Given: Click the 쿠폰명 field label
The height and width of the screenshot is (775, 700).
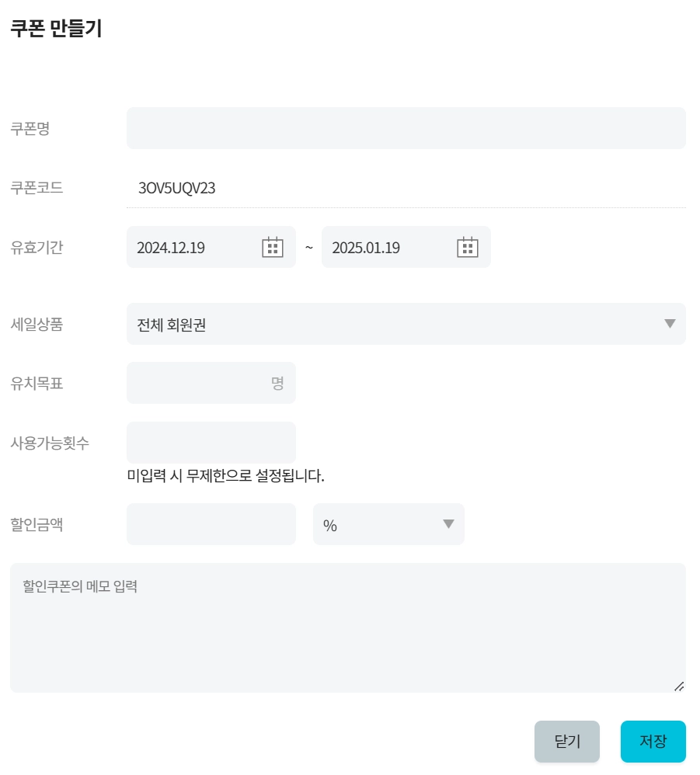Looking at the screenshot, I should [30, 129].
